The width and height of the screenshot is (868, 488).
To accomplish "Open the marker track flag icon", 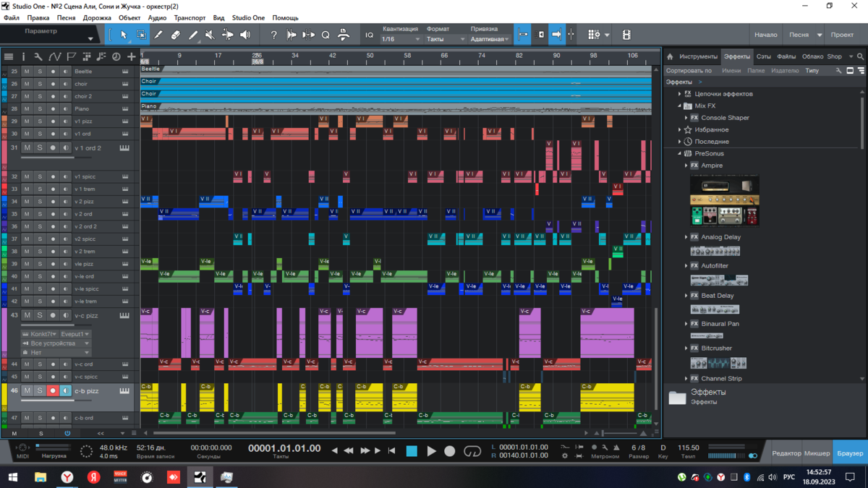I will click(71, 56).
